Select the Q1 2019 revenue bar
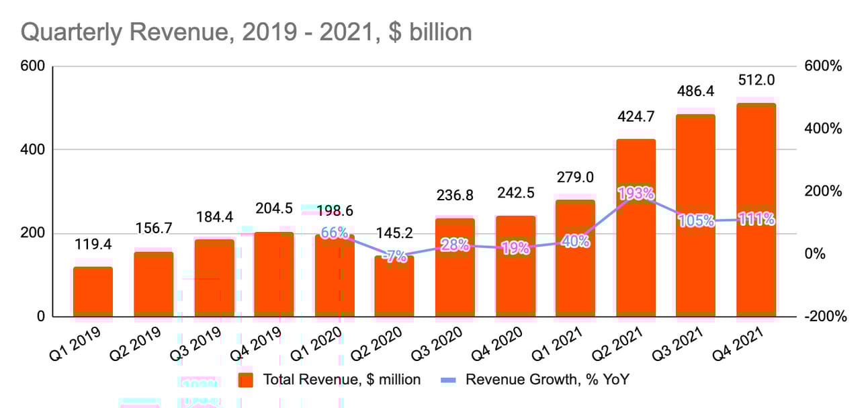The image size is (868, 408). [93, 292]
